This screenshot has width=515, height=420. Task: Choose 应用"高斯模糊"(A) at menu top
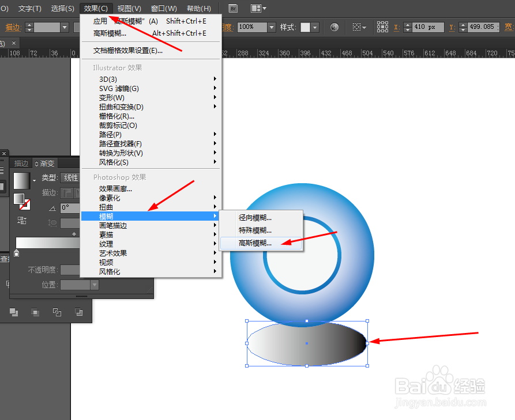151,21
